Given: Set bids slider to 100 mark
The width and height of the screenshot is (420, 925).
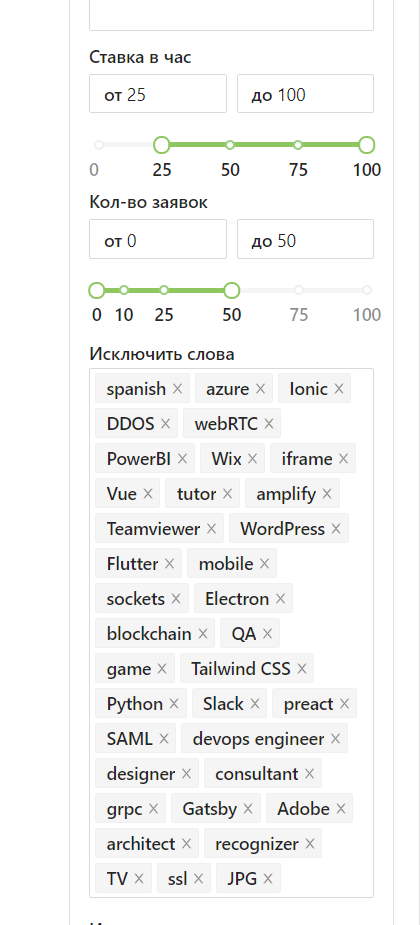Looking at the screenshot, I should click(367, 290).
